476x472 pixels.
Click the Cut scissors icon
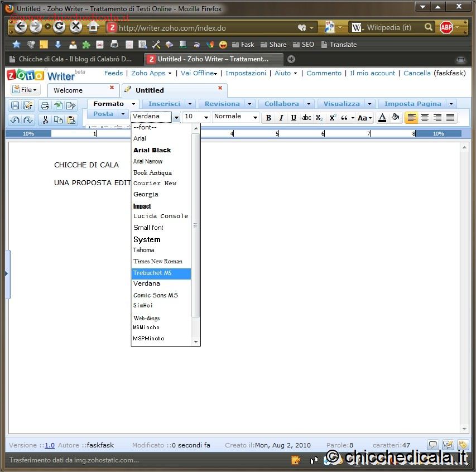(x=45, y=119)
